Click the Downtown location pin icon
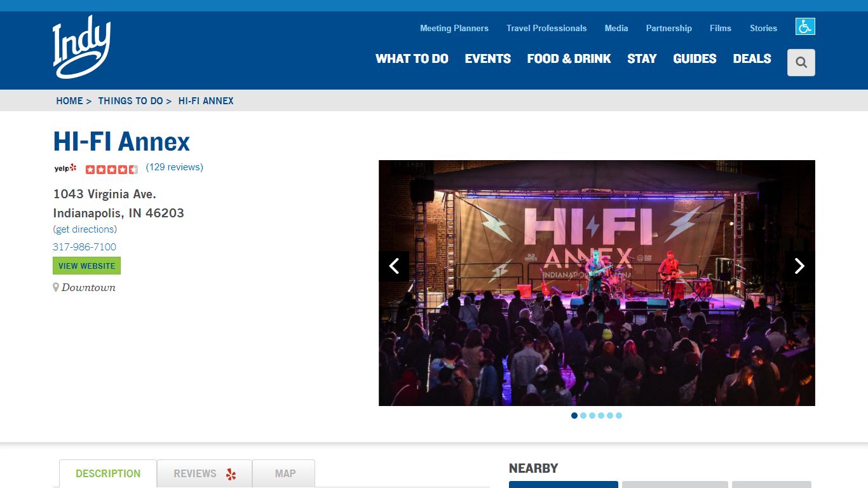 (56, 287)
